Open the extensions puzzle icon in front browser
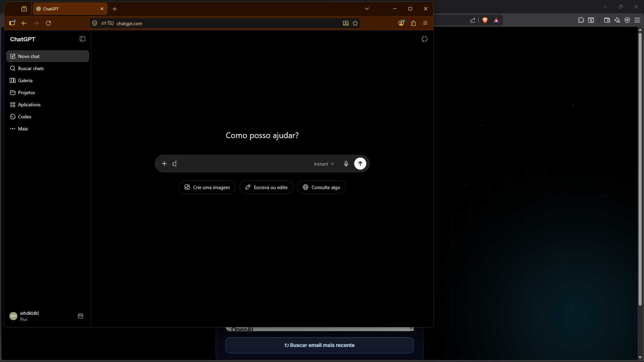 pyautogui.click(x=413, y=23)
